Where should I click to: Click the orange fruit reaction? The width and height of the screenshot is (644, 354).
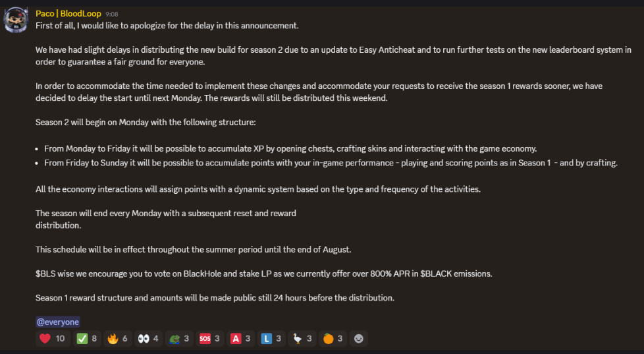pyautogui.click(x=333, y=339)
